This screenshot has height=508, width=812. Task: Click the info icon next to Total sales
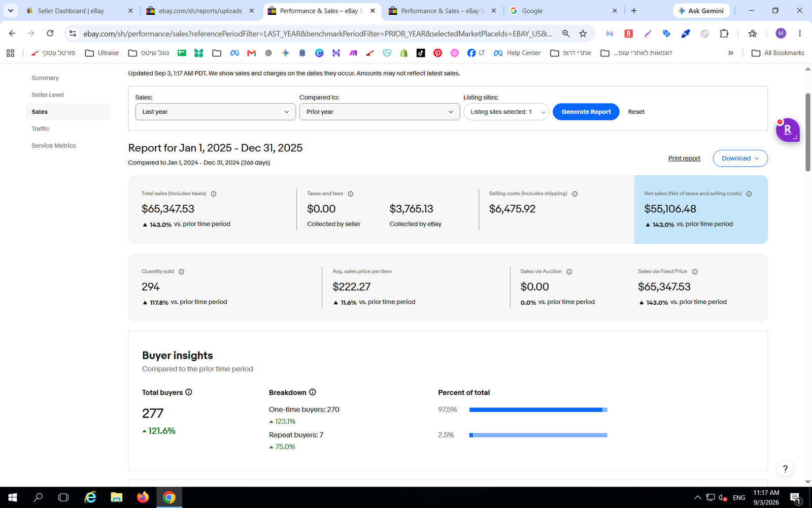(x=214, y=194)
